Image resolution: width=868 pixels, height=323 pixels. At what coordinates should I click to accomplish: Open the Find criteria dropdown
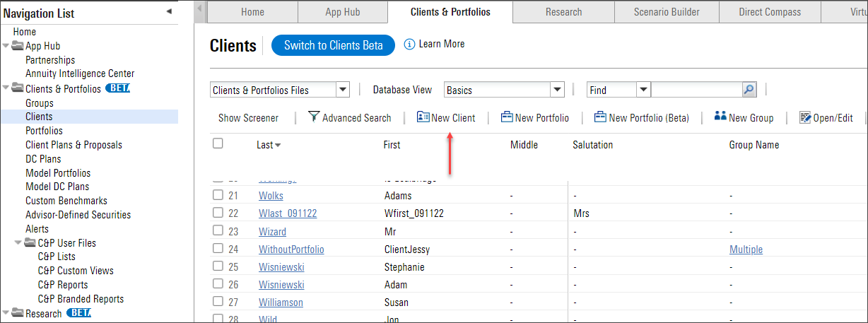click(643, 90)
